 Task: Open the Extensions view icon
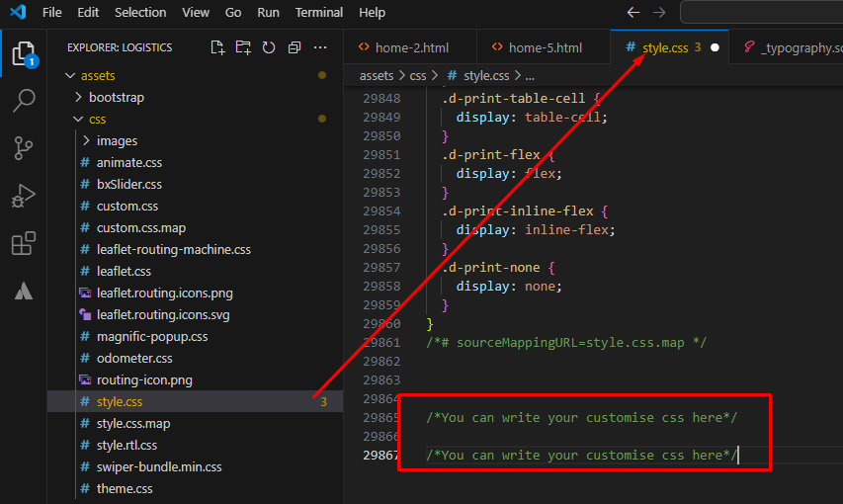pyautogui.click(x=24, y=244)
